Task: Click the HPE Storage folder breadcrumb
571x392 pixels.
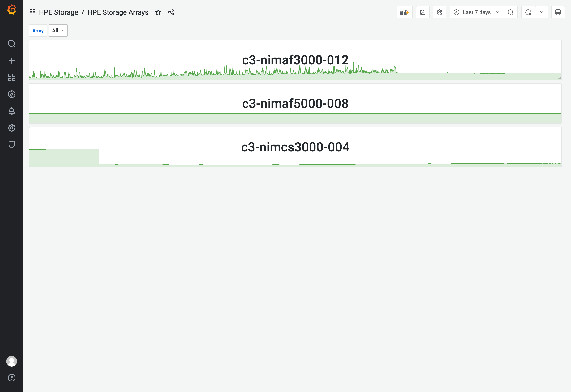Action: (58, 12)
